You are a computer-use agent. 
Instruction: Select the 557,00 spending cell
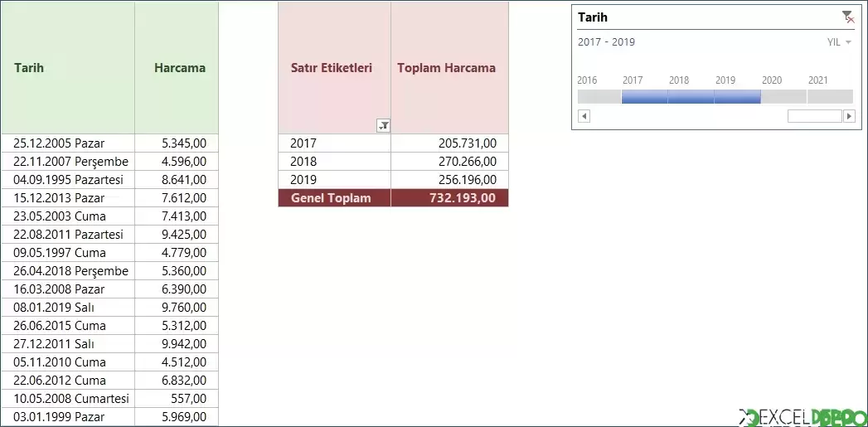(x=177, y=400)
